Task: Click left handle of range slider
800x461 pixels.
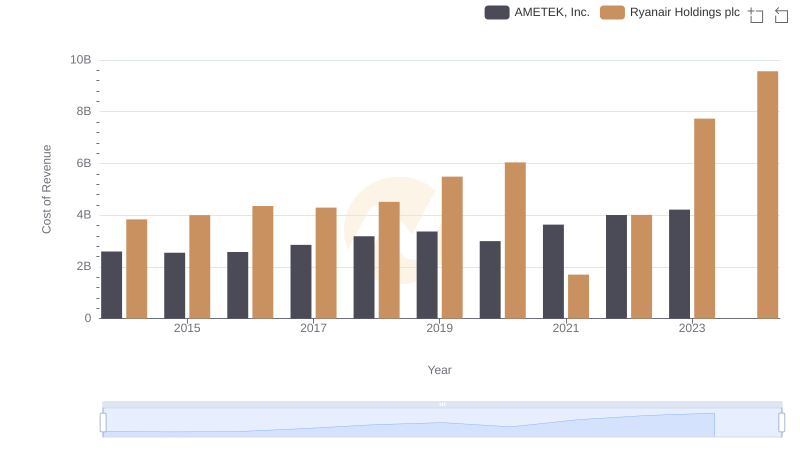Action: click(x=103, y=423)
